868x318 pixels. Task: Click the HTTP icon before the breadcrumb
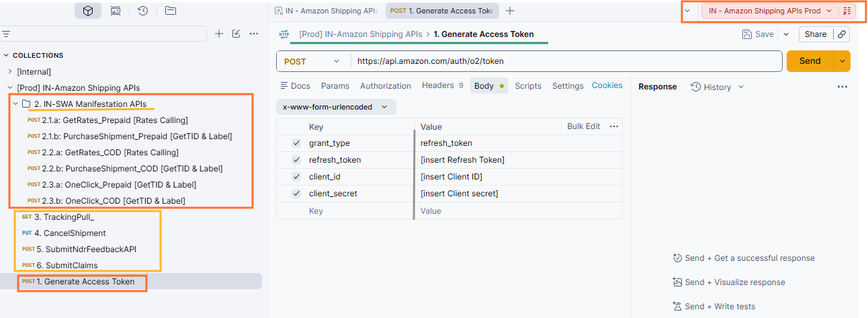click(284, 34)
